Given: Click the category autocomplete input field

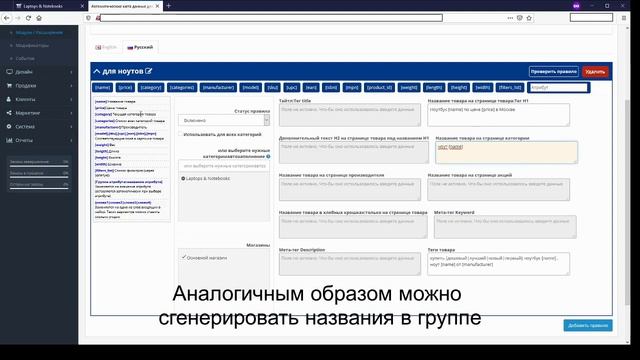Looking at the screenshot, I should [224, 166].
